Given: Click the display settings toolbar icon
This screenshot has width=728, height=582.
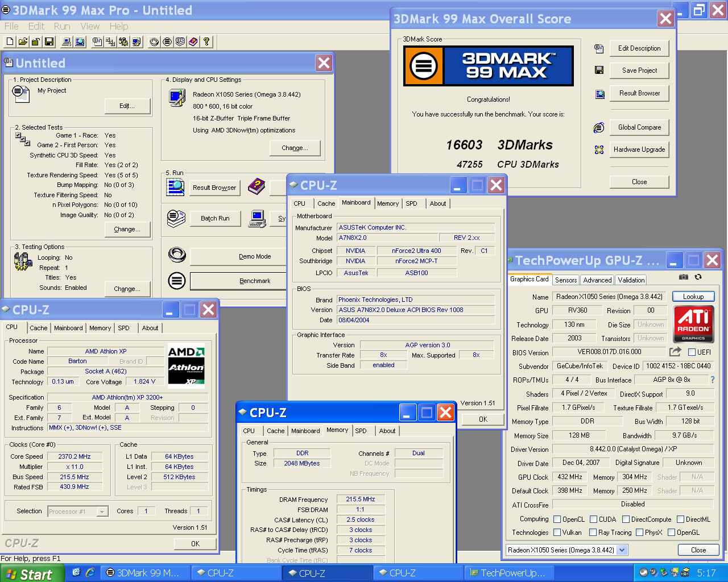Looking at the screenshot, I should click(x=136, y=41).
